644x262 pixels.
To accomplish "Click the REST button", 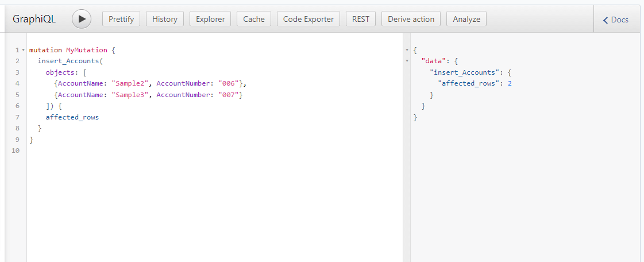I will pyautogui.click(x=361, y=19).
